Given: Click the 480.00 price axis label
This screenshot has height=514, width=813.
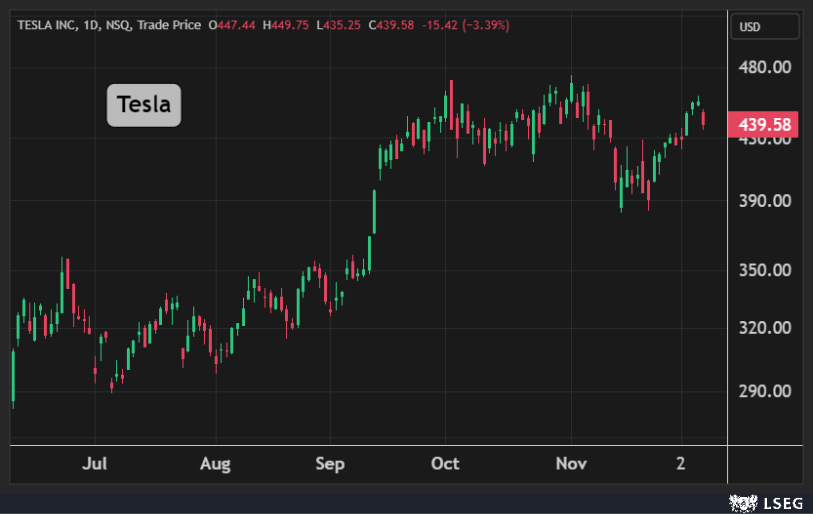Looking at the screenshot, I should pyautogui.click(x=765, y=67).
